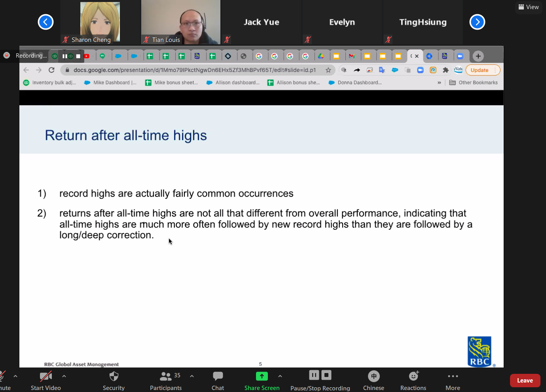Open Chinese interpretation language option
The image size is (546, 392).
[373, 380]
